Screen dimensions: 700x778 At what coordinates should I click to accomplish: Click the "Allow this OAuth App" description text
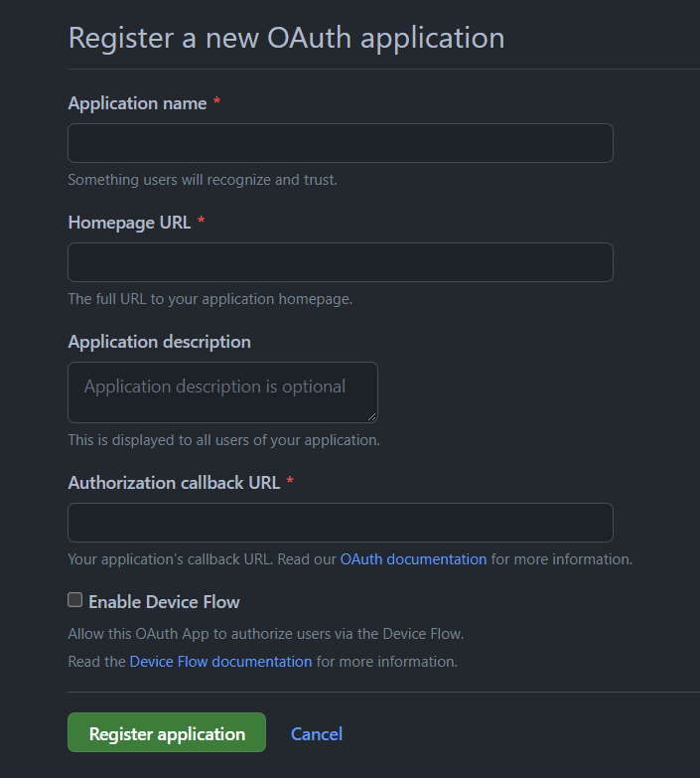point(265,634)
